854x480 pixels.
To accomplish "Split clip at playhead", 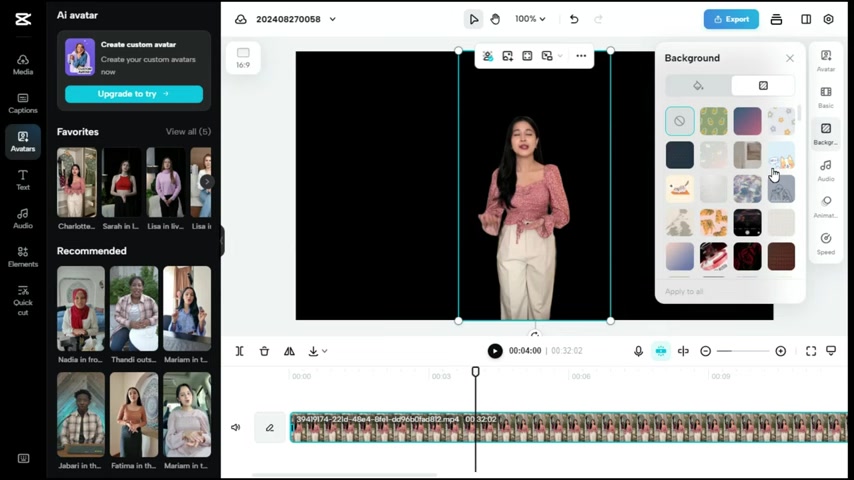I will tap(240, 351).
